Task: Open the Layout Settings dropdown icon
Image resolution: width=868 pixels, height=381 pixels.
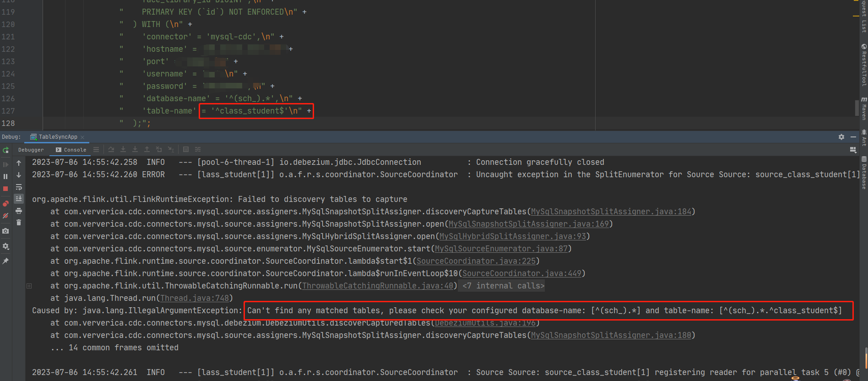Action: [x=853, y=150]
